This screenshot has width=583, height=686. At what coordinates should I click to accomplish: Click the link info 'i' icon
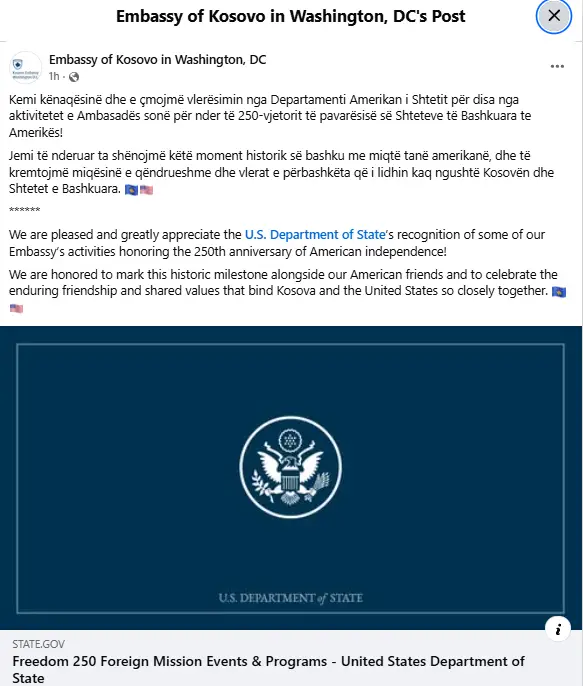coord(558,629)
